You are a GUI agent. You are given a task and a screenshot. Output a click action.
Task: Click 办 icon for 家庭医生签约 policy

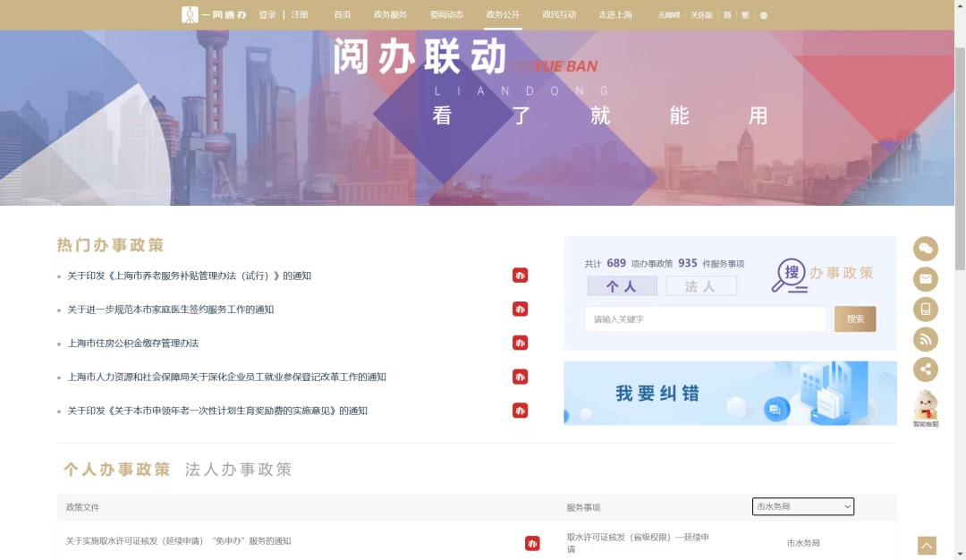(520, 310)
